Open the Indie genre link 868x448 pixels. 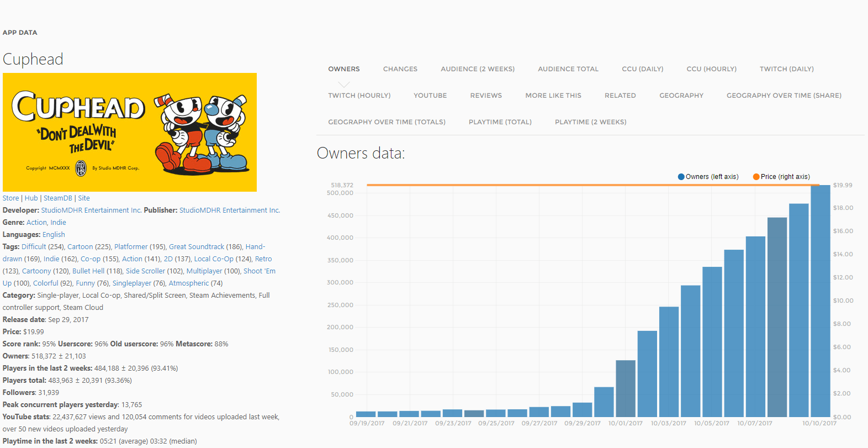59,223
